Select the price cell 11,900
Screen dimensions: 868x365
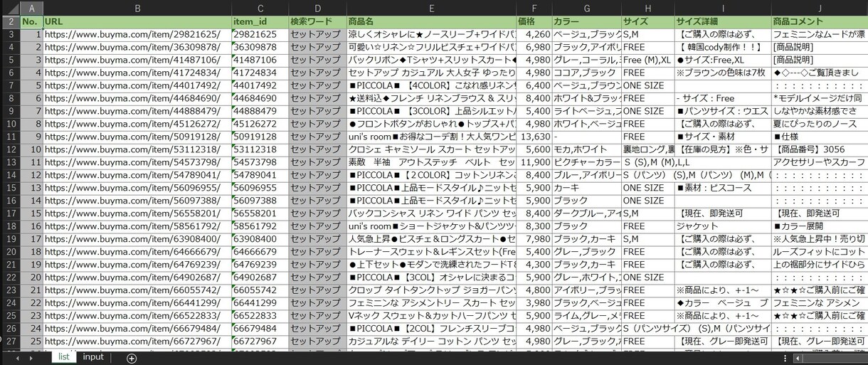534,162
